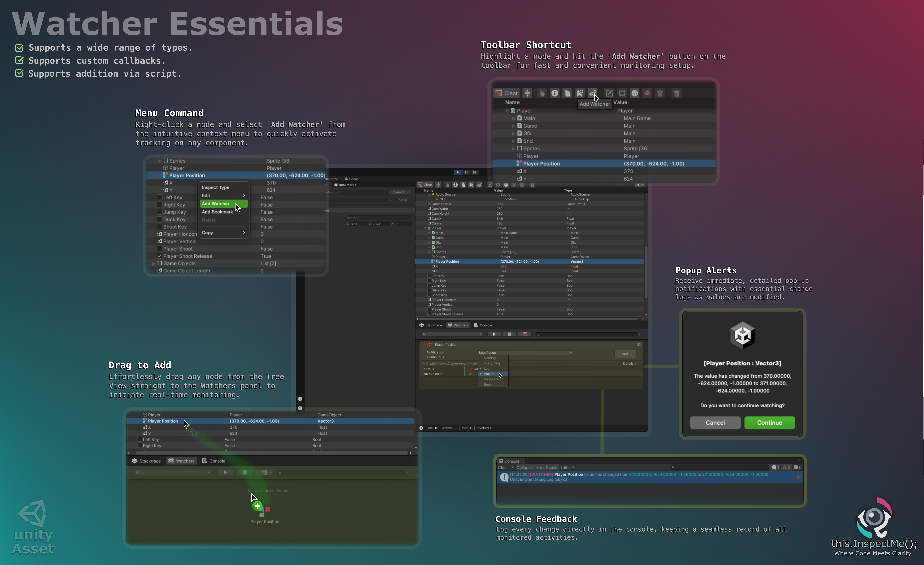Screen dimensions: 924x565
Task: Select Pause Editor in Notification dropdown list
Action: (x=493, y=379)
